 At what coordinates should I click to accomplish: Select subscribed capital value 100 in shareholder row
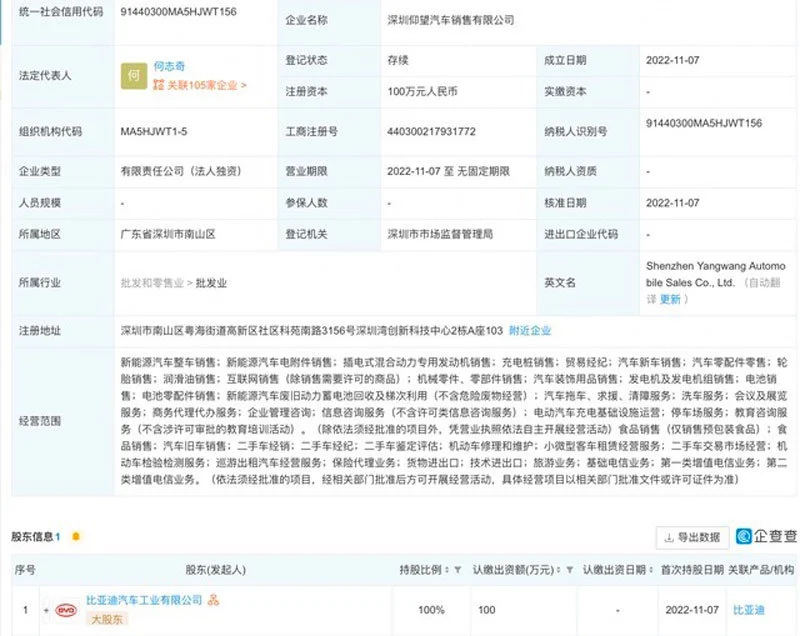click(x=487, y=610)
